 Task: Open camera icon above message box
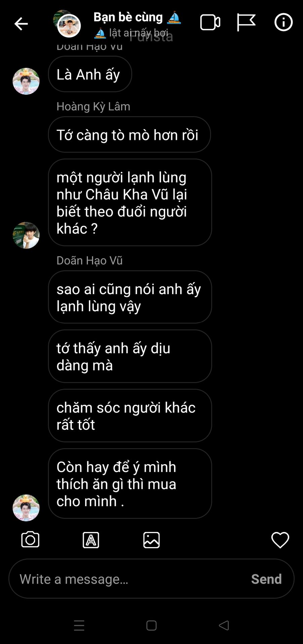[x=30, y=540]
